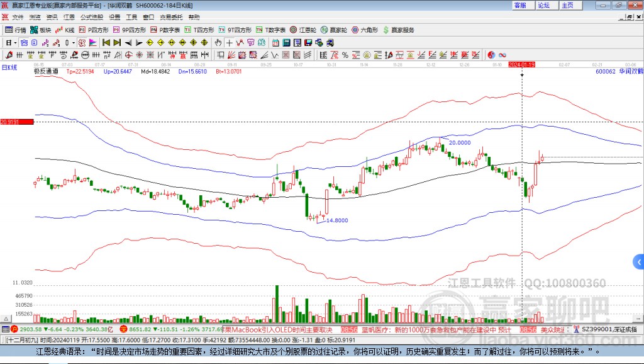Open the 交易委托 menu
This screenshot has width=644, height=364.
pos(171,17)
